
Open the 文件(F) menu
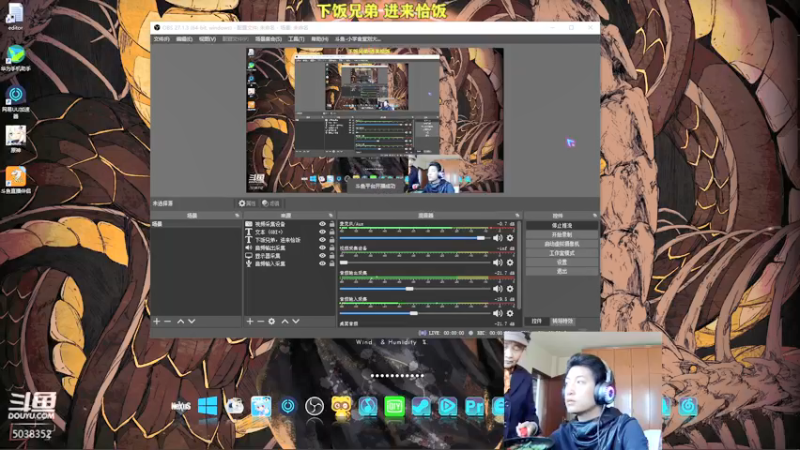pos(162,39)
